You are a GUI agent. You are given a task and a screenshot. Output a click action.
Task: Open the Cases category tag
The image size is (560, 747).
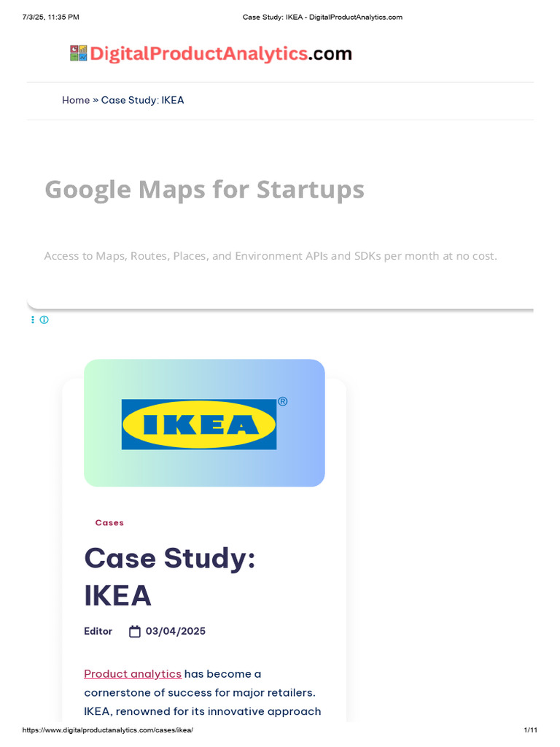click(109, 522)
